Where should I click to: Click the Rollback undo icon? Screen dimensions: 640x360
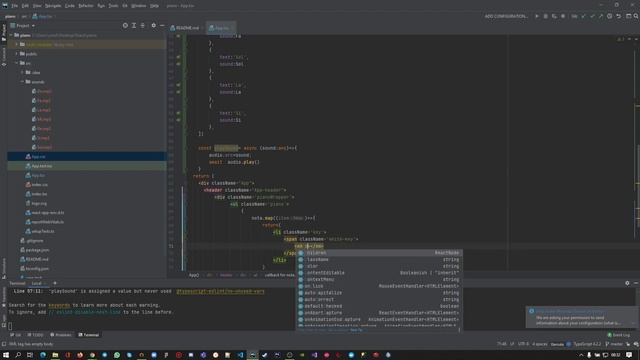618,16
